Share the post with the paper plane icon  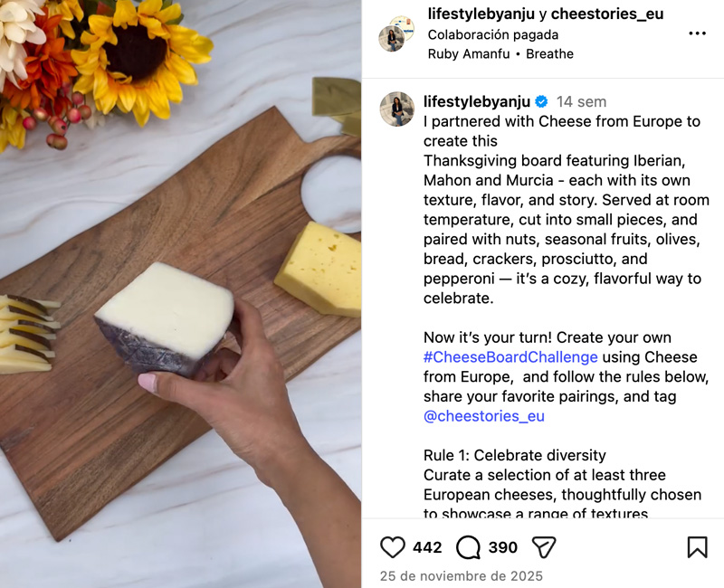coord(544,547)
